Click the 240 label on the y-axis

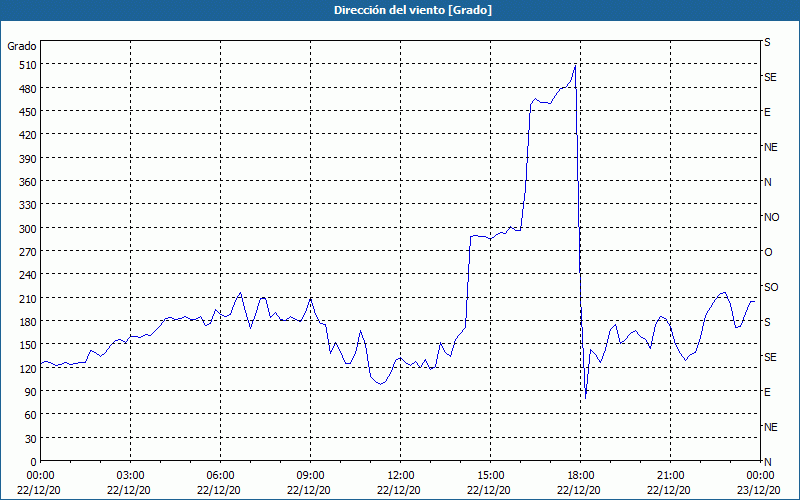pos(28,275)
